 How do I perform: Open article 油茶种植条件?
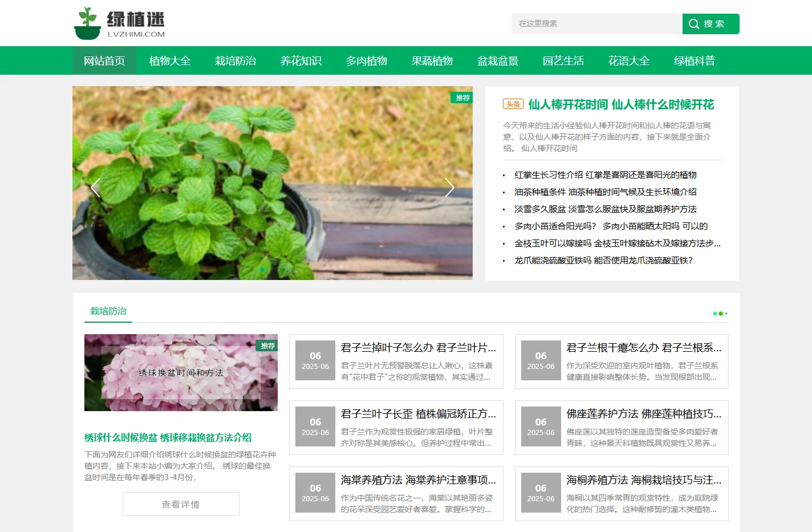click(606, 192)
